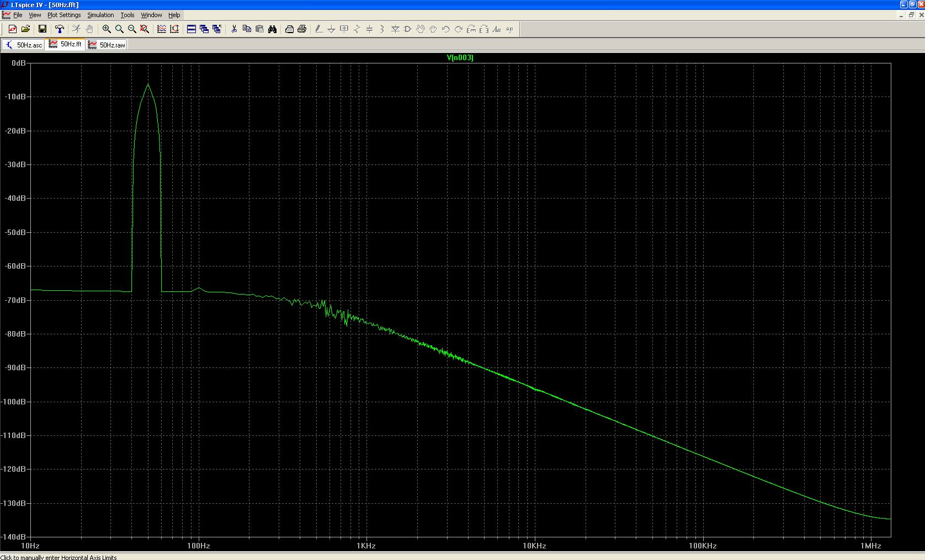Screen dimensions: 925x560
Task: Click the 10KHz horizontal axis label
Action: (534, 546)
